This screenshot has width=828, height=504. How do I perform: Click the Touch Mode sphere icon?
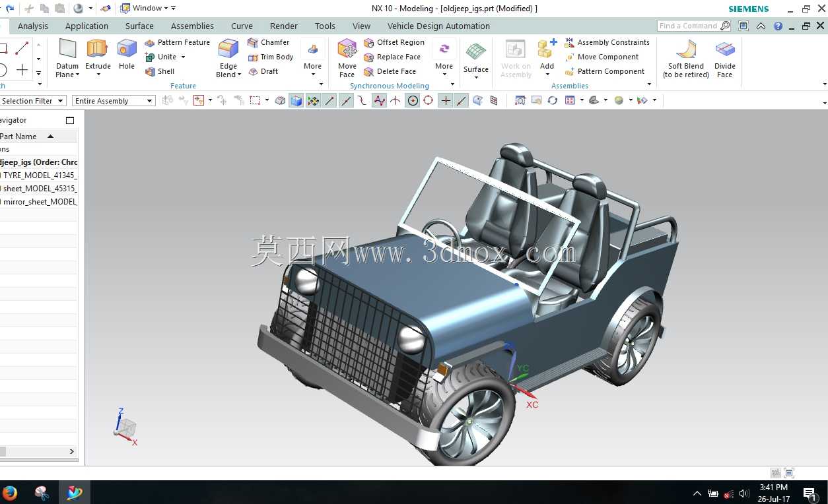pyautogui.click(x=78, y=8)
